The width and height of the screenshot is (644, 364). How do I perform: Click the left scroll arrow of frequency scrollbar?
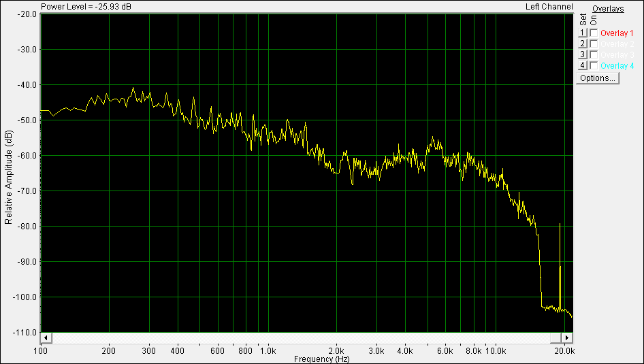click(46, 337)
